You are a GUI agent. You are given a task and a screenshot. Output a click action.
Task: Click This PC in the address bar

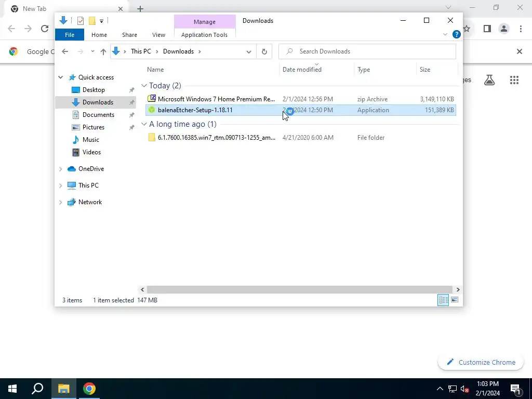click(x=141, y=51)
